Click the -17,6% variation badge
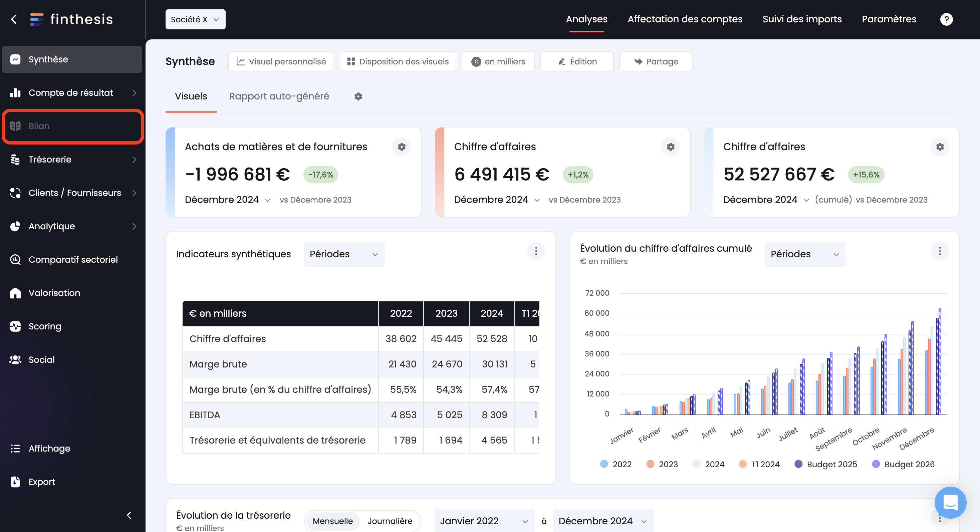Viewport: 980px width, 532px height. coord(320,175)
